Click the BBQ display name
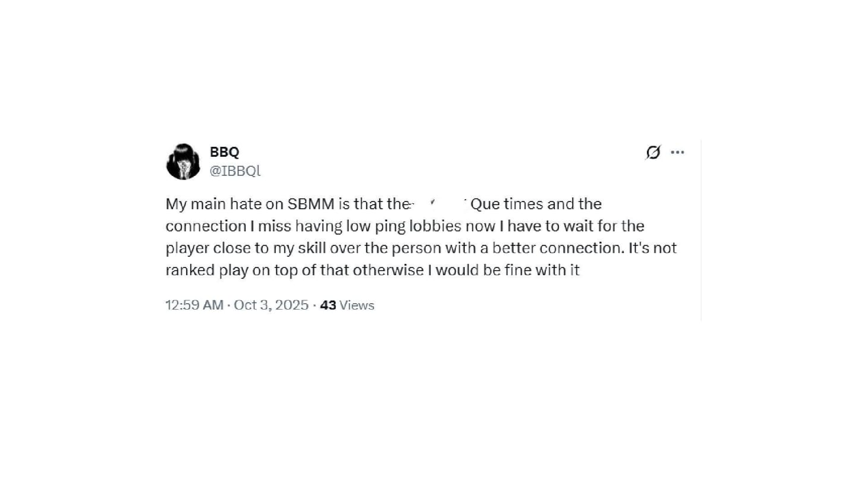Screen dimensions: 868x488 coord(224,152)
